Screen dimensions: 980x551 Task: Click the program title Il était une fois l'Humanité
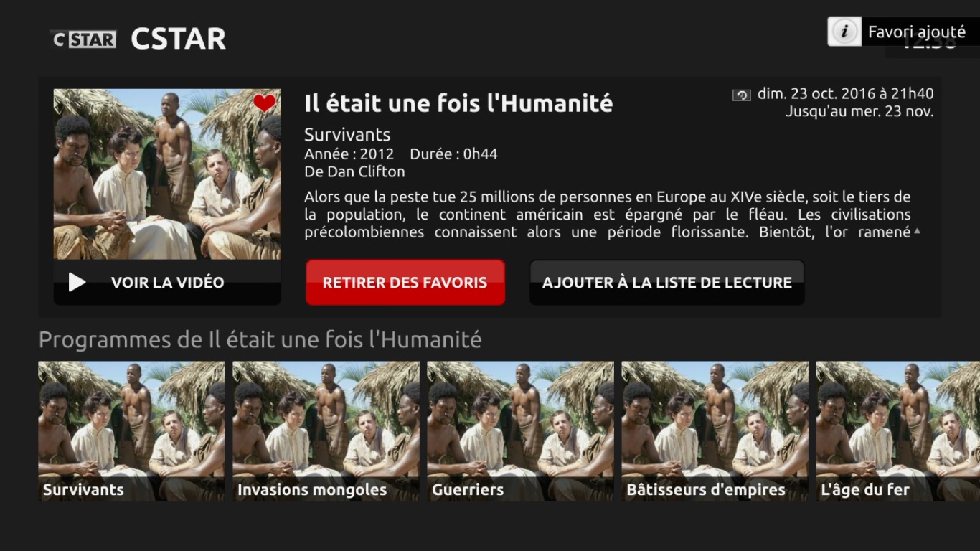pos(458,104)
